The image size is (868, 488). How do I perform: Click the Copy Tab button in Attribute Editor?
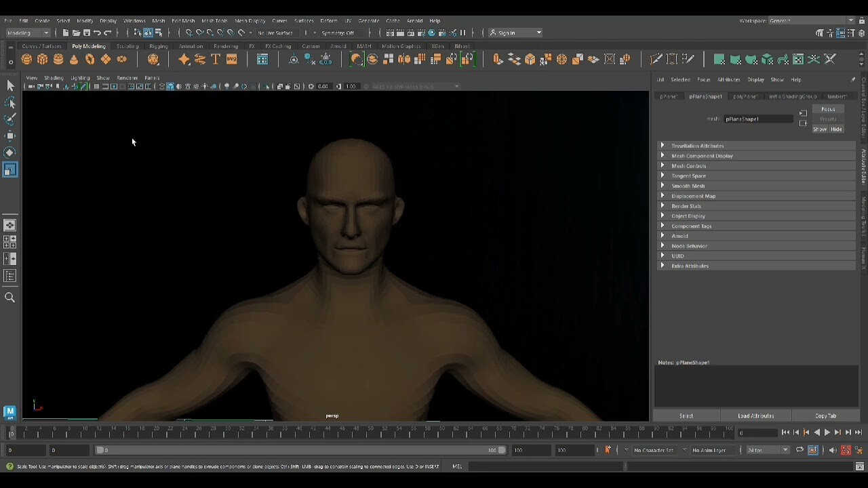point(826,415)
